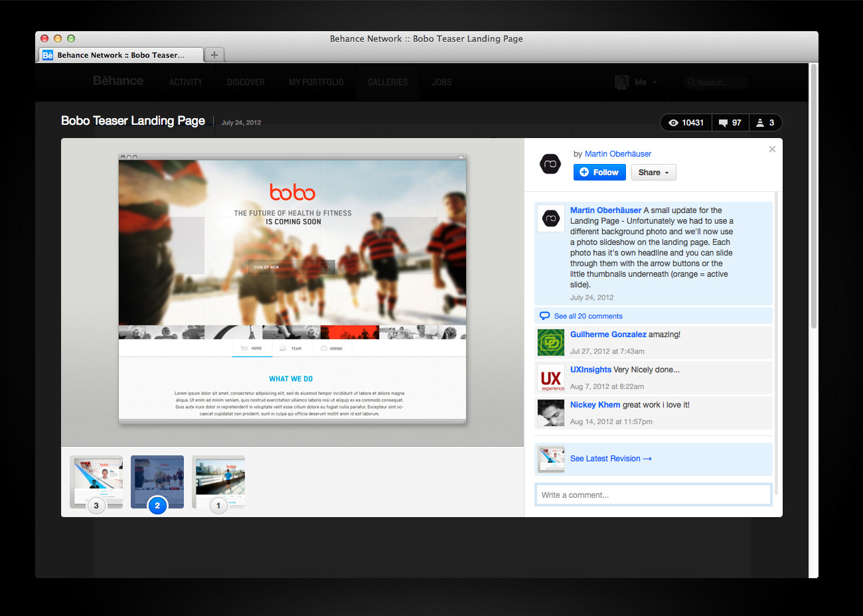Go to My Portfolio
Image resolution: width=863 pixels, height=616 pixels.
click(x=316, y=82)
